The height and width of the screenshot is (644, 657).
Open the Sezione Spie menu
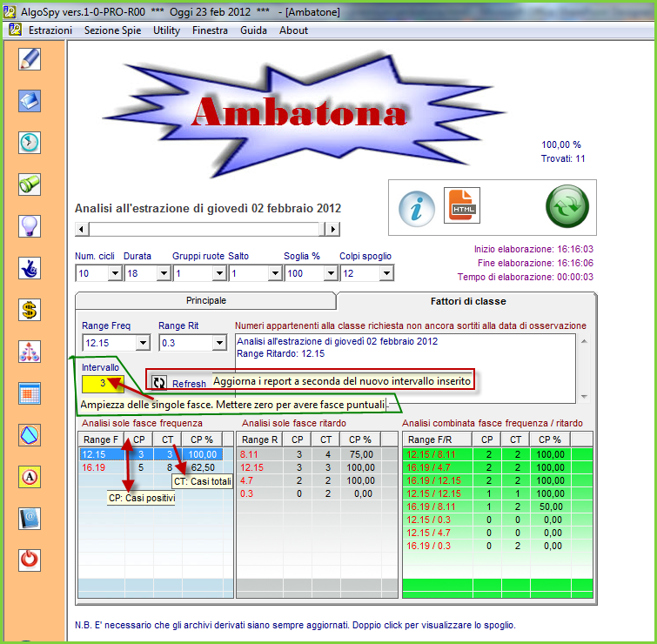point(112,30)
